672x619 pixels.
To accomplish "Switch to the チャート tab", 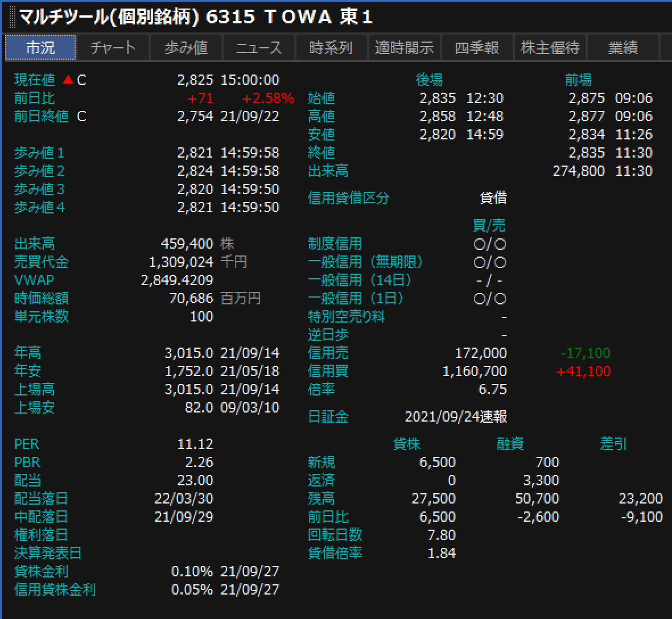I will (x=113, y=48).
